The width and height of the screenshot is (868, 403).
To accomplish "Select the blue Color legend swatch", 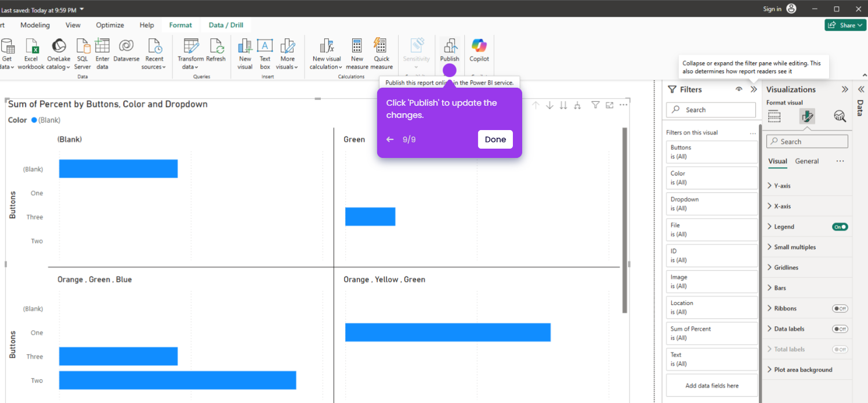I will click(x=34, y=120).
